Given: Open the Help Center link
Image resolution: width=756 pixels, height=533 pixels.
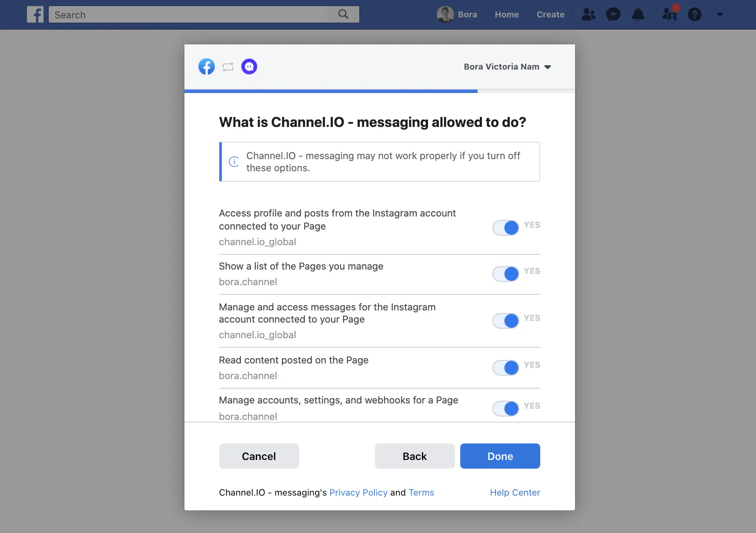Looking at the screenshot, I should click(x=515, y=493).
